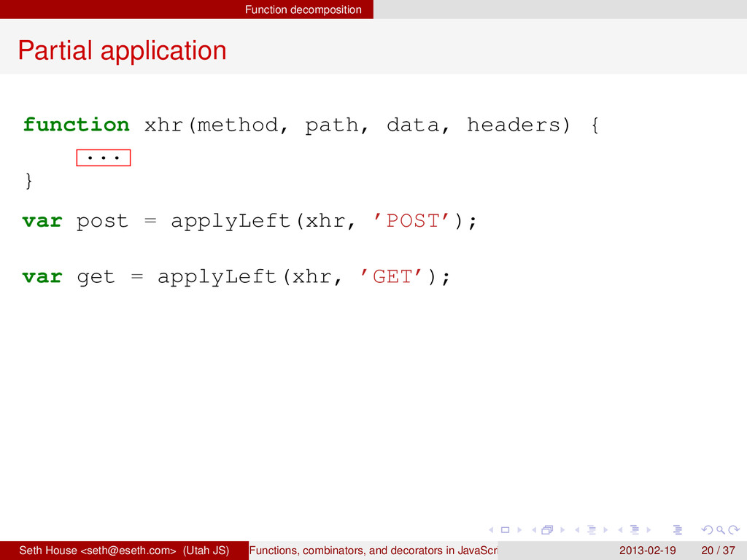Open the Function decomposition section header
The height and width of the screenshot is (560, 747).
pos(303,9)
